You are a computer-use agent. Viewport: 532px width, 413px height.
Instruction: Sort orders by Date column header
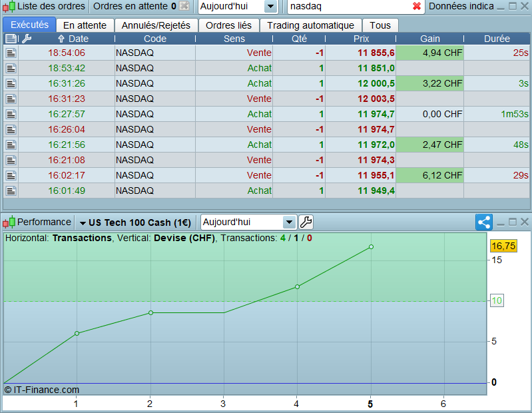coord(73,39)
